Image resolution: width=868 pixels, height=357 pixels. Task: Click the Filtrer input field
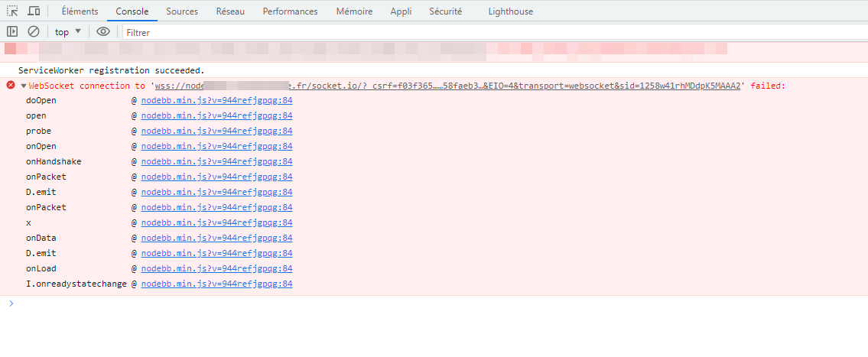pos(489,32)
